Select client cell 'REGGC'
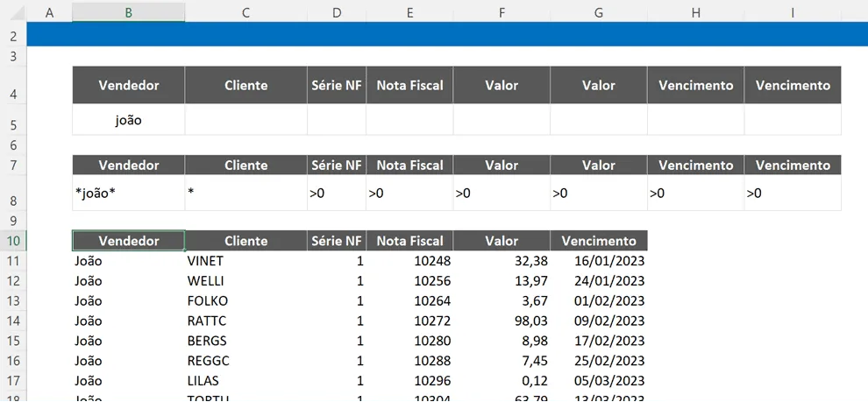868x402 pixels. pyautogui.click(x=245, y=361)
